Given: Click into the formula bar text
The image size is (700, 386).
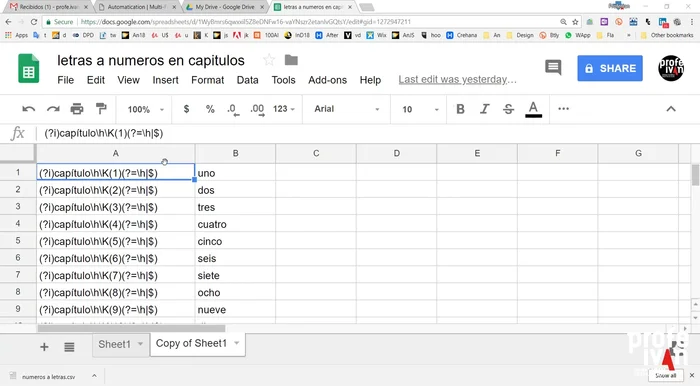Looking at the screenshot, I should tap(104, 133).
